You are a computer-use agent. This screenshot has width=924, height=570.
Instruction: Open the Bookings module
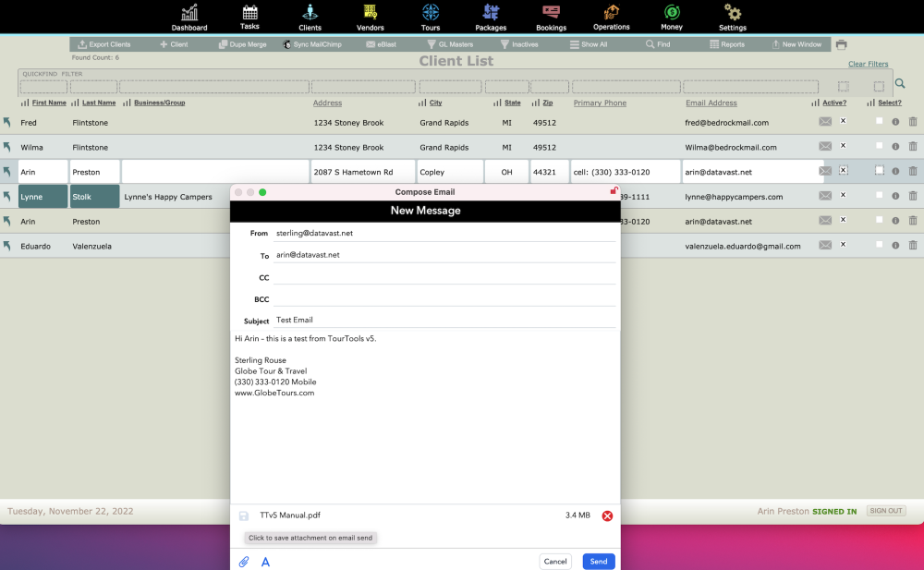pos(551,18)
